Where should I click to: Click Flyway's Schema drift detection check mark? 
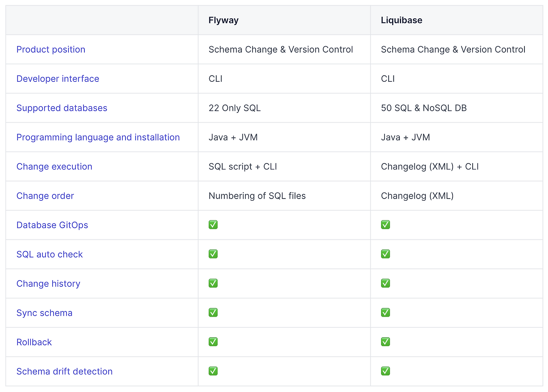pos(213,371)
